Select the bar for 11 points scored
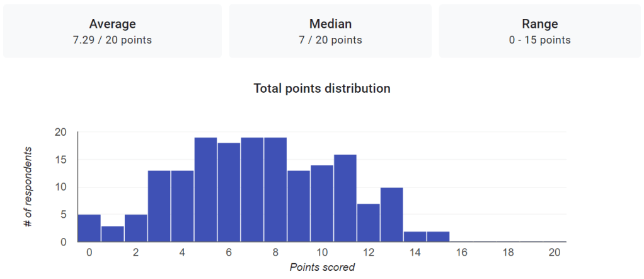644x279 pixels. tap(345, 198)
